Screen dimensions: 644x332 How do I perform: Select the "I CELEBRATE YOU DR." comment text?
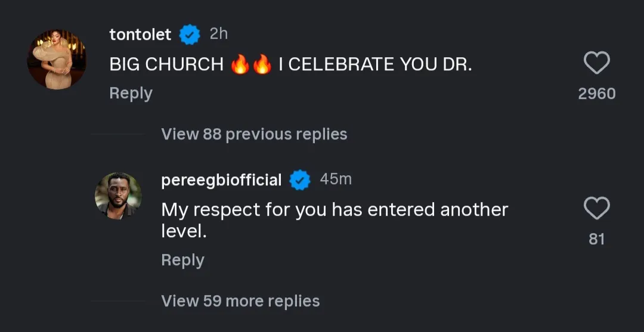[x=375, y=65]
